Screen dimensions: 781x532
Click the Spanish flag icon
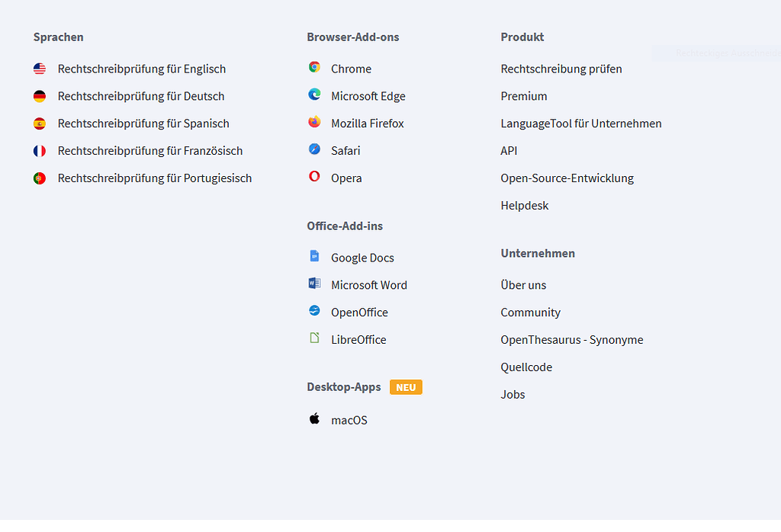[x=40, y=123]
